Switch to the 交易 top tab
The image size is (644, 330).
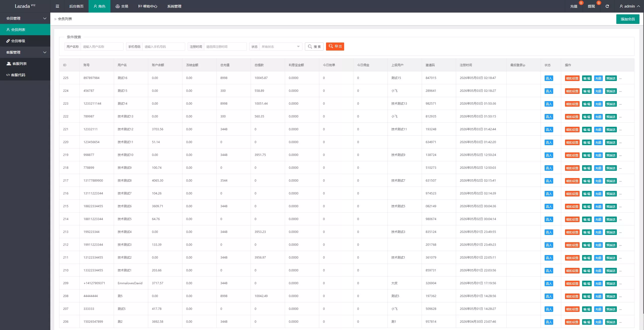(122, 6)
